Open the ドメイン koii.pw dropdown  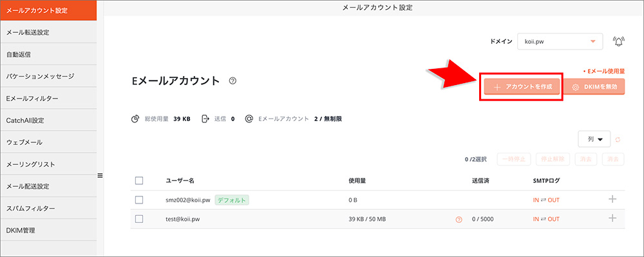point(560,41)
